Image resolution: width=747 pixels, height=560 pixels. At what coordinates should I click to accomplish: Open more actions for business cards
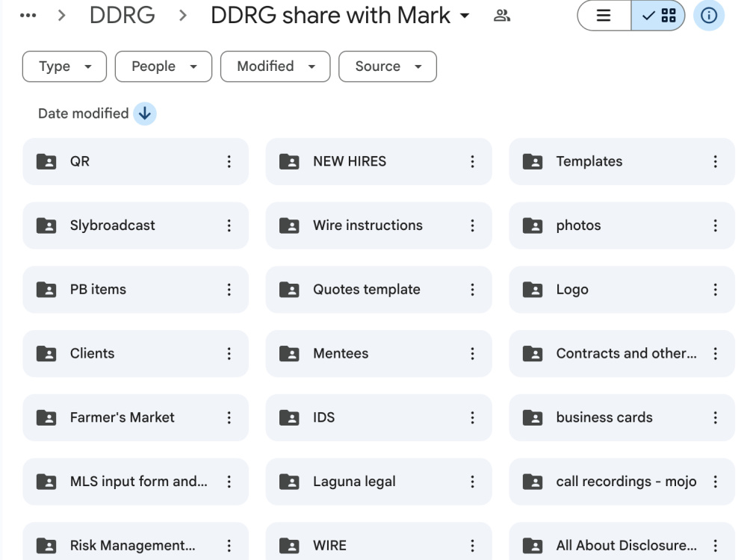[716, 417]
